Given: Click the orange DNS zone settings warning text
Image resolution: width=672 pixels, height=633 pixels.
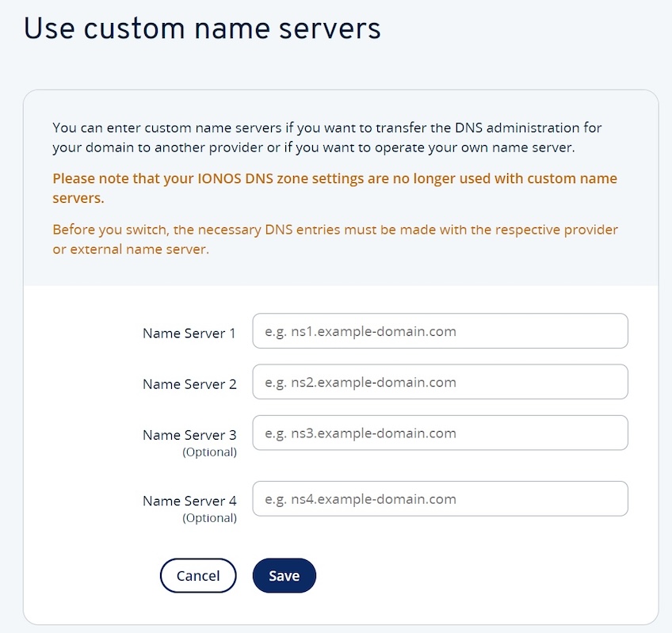Looking at the screenshot, I should tap(333, 188).
